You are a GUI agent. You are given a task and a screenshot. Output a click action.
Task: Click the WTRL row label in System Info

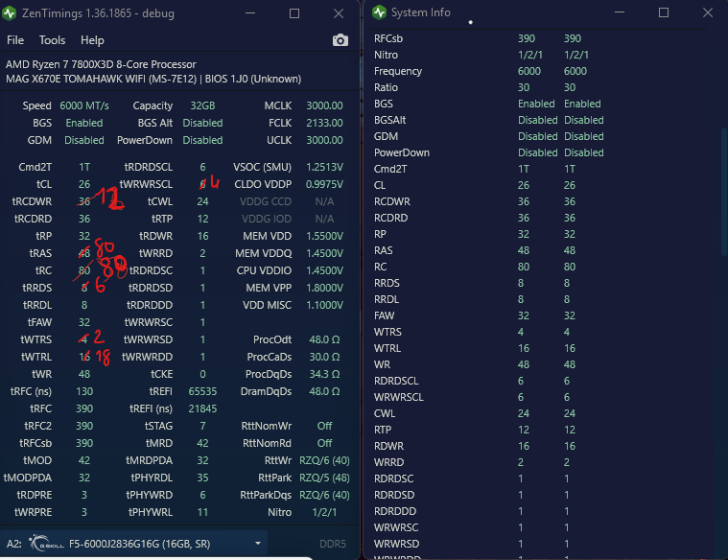[x=387, y=349]
